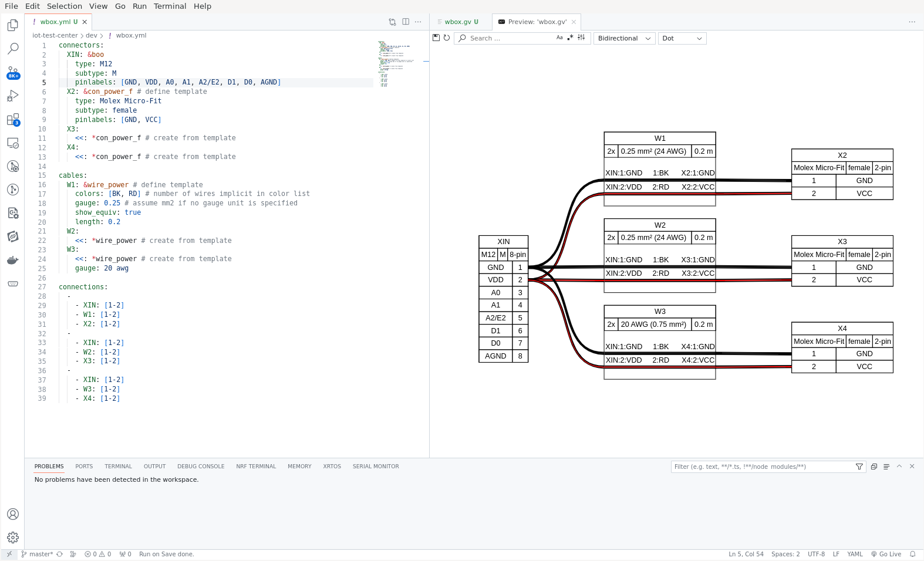Viewport: 924px width, 561px height.
Task: Switch to NRF TERMINAL panel tab
Action: coord(256,467)
